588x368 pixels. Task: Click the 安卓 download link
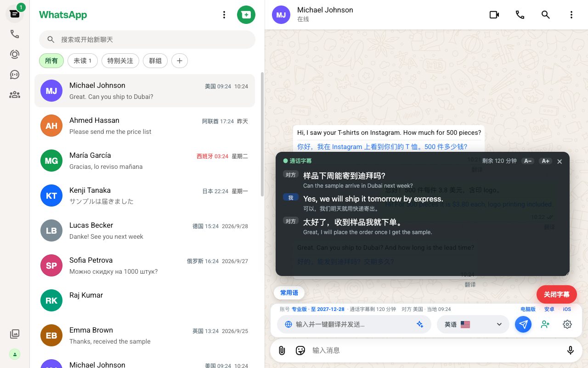[549, 309]
